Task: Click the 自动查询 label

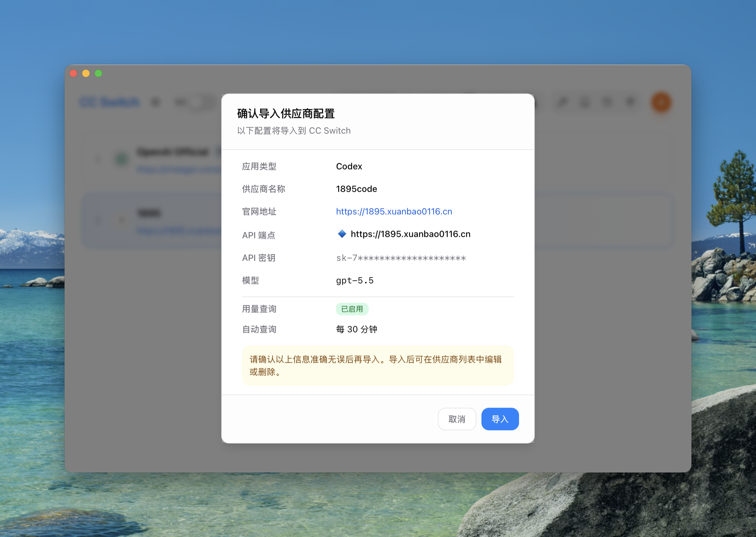Action: click(259, 329)
